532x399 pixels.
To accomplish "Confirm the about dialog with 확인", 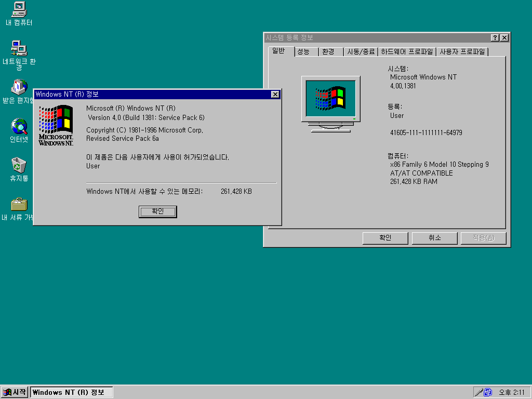I will tap(158, 212).
